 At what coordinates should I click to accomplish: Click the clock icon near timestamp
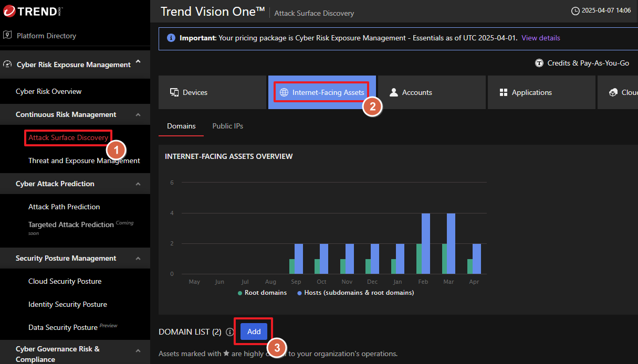pyautogui.click(x=575, y=10)
